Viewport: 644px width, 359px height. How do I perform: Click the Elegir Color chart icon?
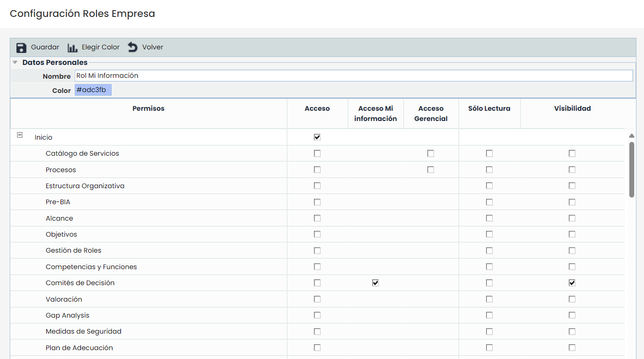(72, 48)
